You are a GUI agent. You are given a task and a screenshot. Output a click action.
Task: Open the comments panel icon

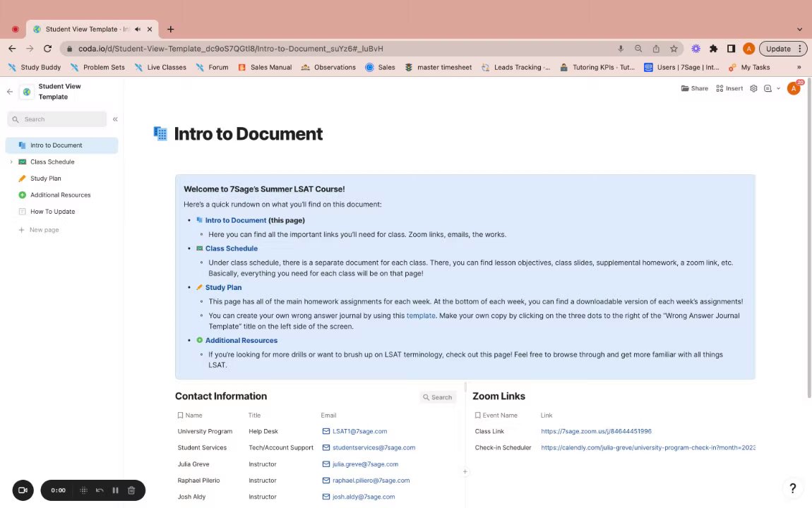coord(768,88)
